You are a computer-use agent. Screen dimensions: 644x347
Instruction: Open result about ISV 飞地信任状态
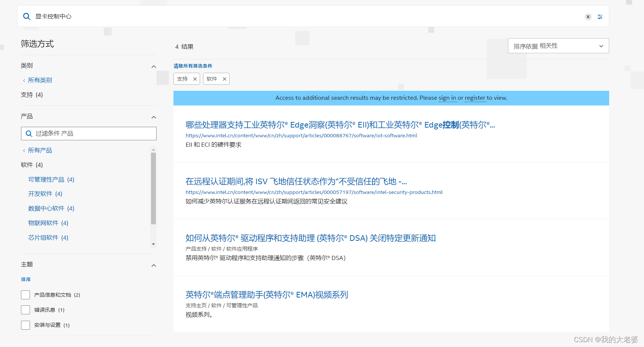296,182
